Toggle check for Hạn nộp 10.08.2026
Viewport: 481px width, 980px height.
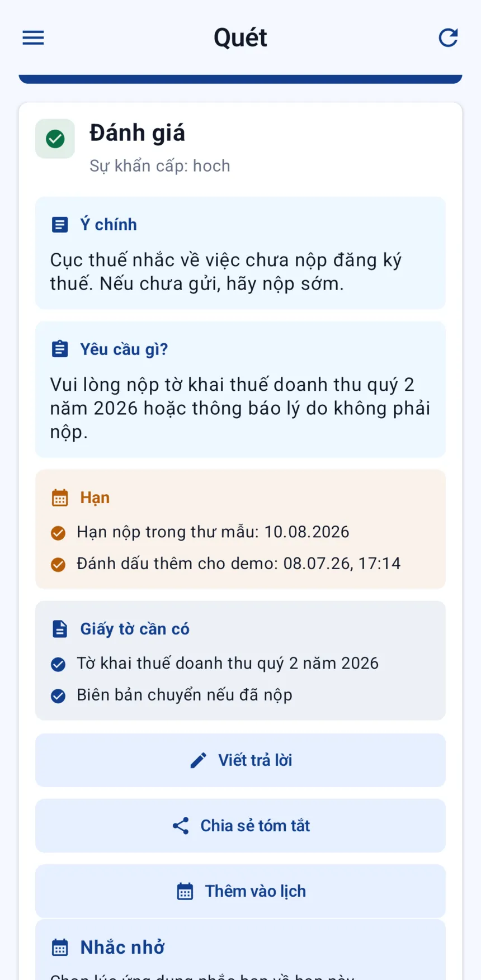click(x=58, y=533)
